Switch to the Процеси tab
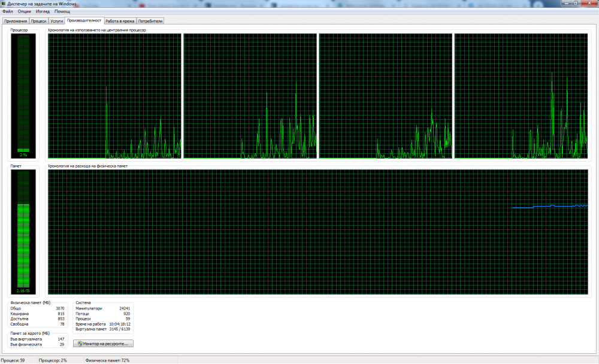Viewport: 599px width, 364px height. (x=38, y=21)
